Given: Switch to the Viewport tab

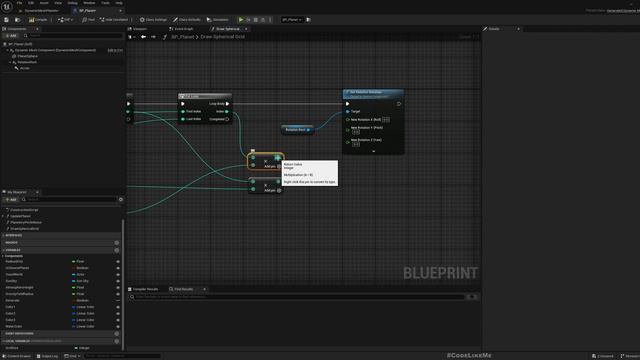Looking at the screenshot, I should [x=138, y=29].
